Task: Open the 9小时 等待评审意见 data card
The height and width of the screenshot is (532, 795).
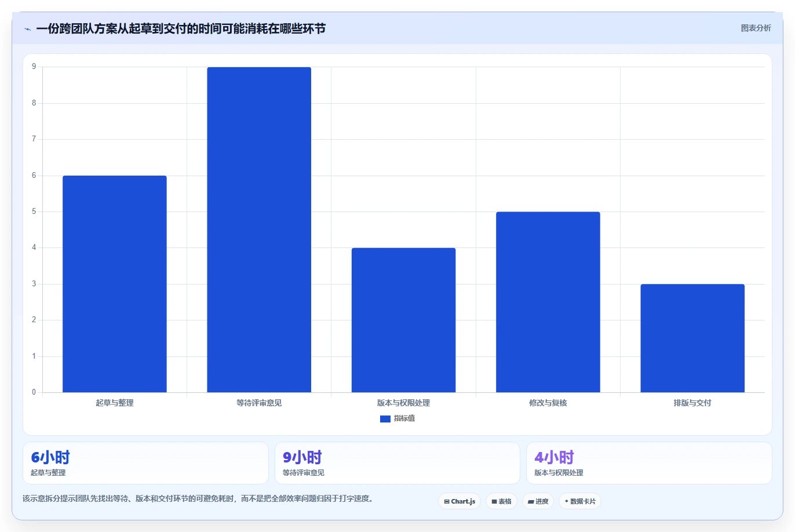Action: pyautogui.click(x=397, y=463)
